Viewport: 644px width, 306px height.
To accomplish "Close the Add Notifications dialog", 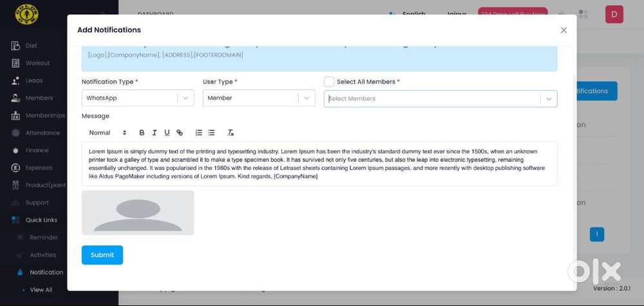I will (563, 30).
